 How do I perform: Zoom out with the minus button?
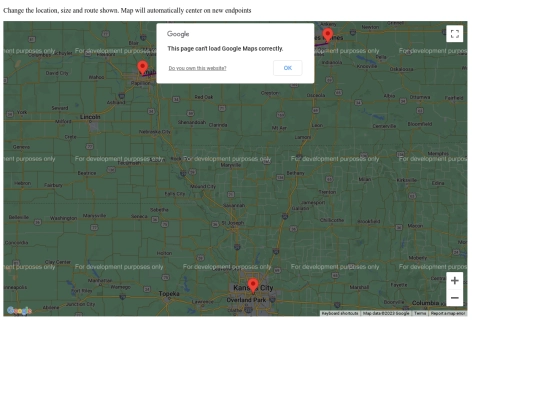click(x=454, y=298)
